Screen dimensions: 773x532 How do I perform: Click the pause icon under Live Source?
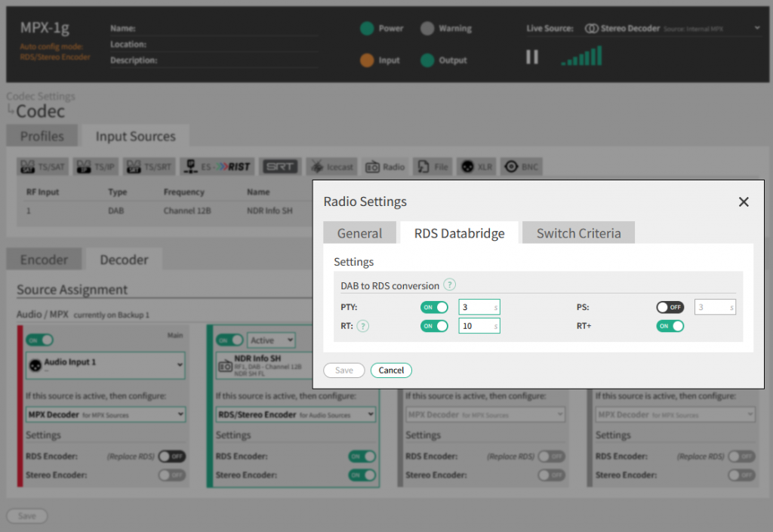coord(532,57)
